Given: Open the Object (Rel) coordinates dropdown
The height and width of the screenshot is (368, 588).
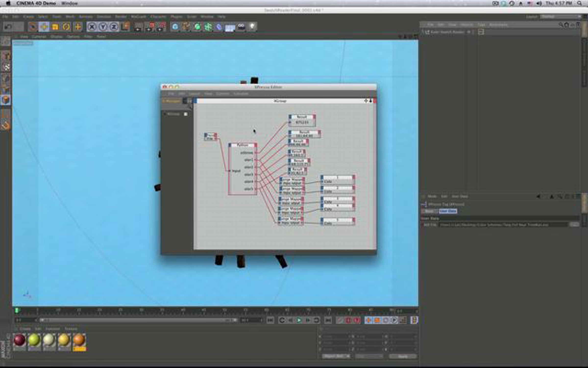Looking at the screenshot, I should (x=336, y=356).
